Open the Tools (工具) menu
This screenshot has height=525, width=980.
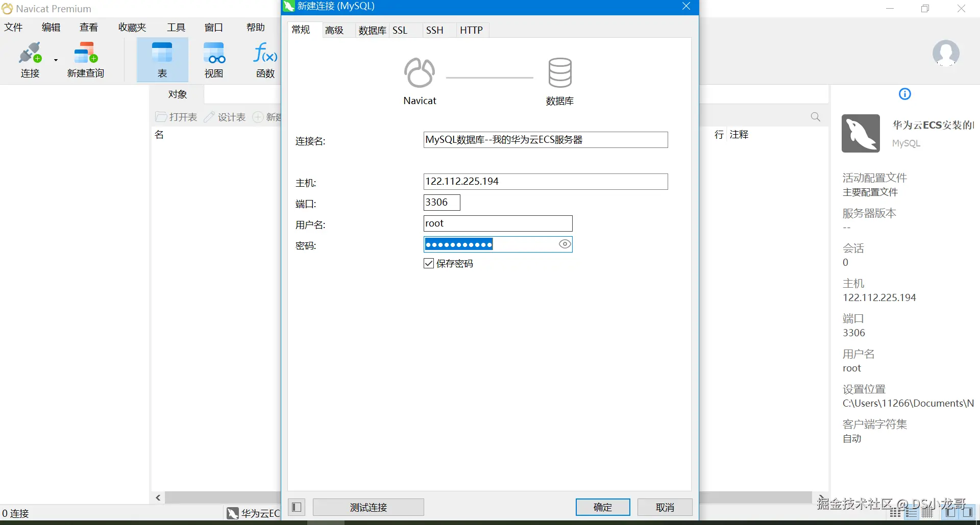(x=176, y=27)
